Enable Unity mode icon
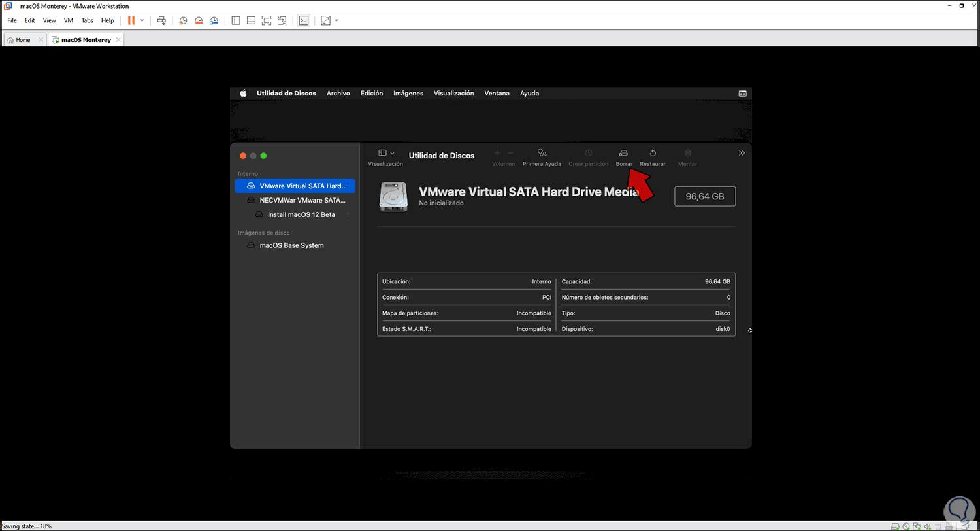 click(282, 20)
